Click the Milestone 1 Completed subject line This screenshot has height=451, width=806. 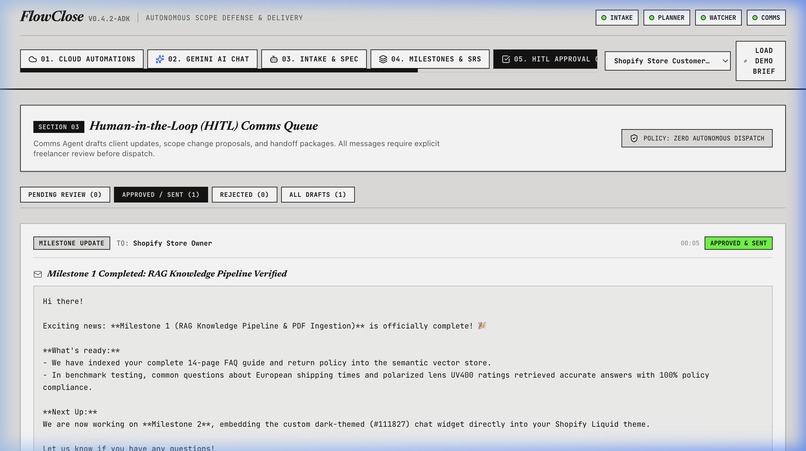(x=167, y=274)
